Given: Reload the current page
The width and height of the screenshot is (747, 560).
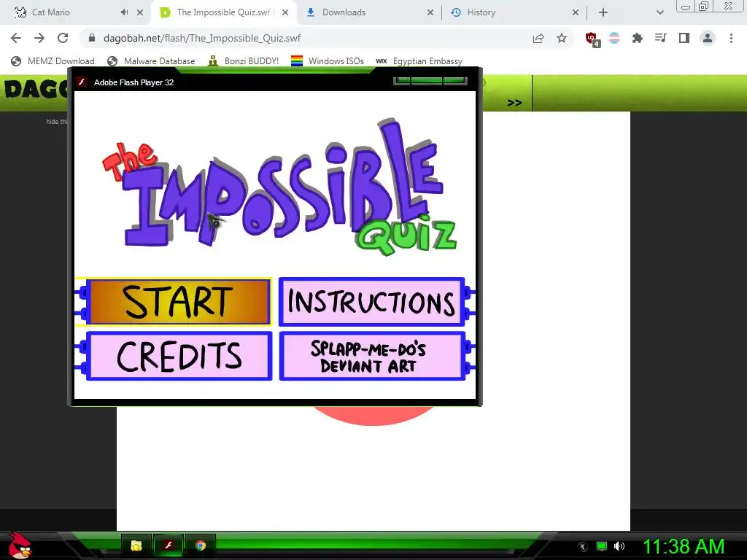Looking at the screenshot, I should pos(63,38).
